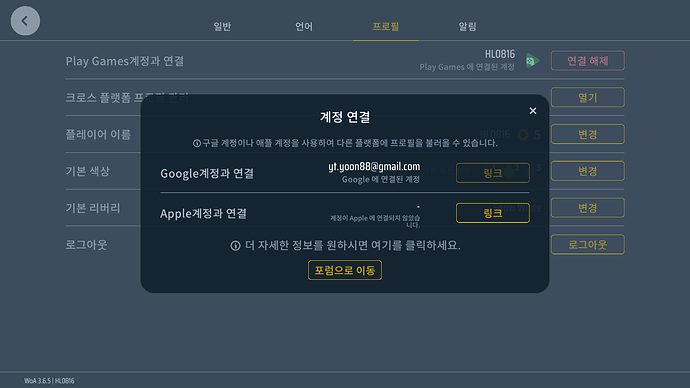
Task: Switch to the 일반 tab
Action: tap(222, 26)
